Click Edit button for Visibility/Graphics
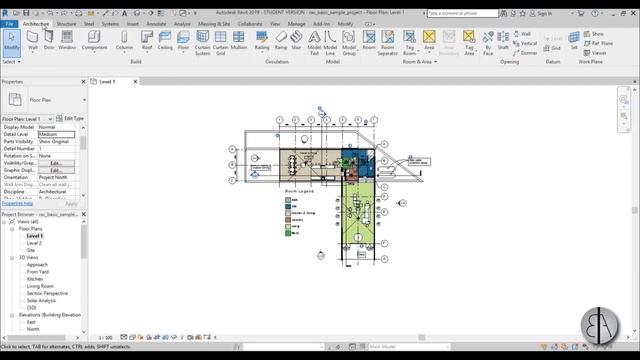 (56, 163)
